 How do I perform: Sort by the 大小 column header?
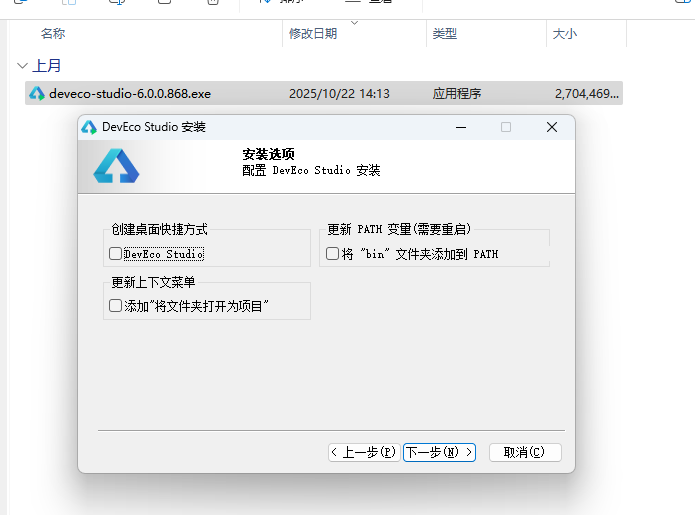pyautogui.click(x=564, y=34)
